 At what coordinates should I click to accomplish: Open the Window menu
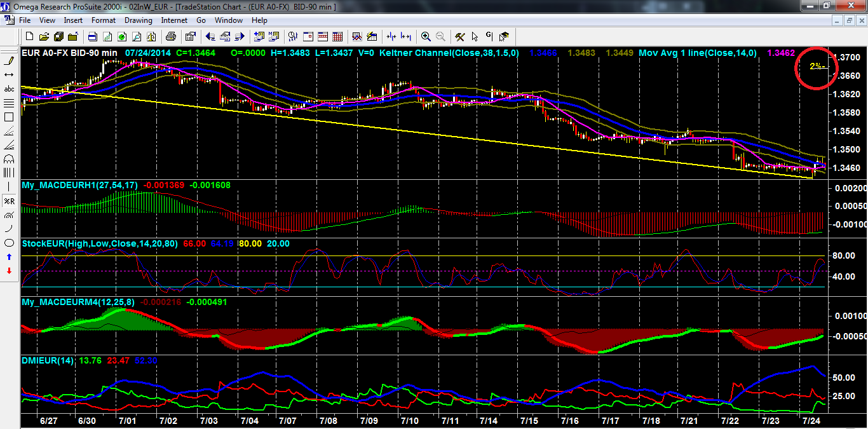point(229,20)
